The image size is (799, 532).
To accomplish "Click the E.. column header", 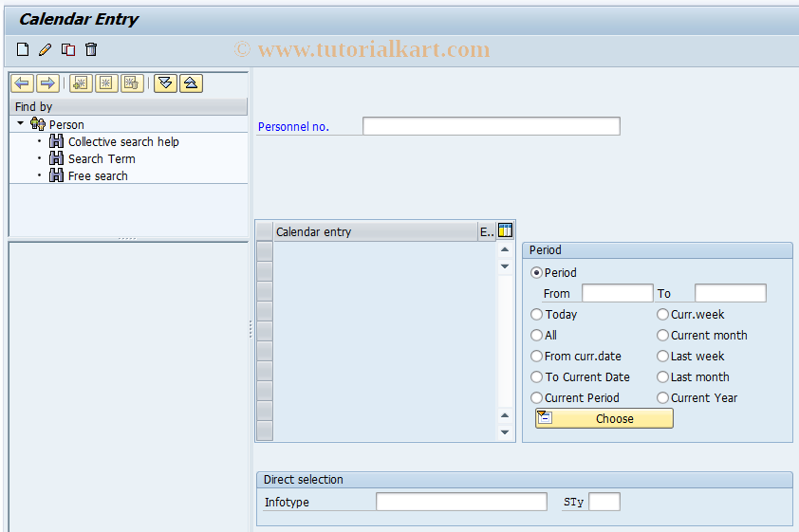I will coord(487,231).
